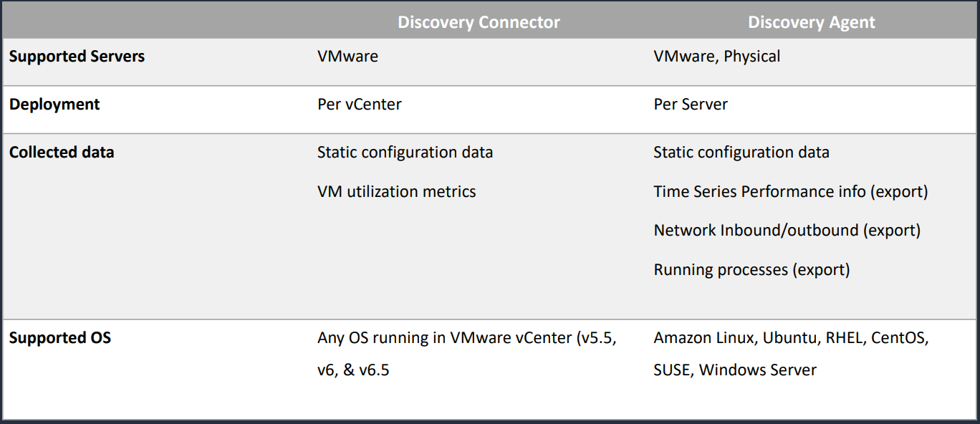
Task: Click 'SUSE, Windows Server' text
Action: pyautogui.click(x=735, y=371)
